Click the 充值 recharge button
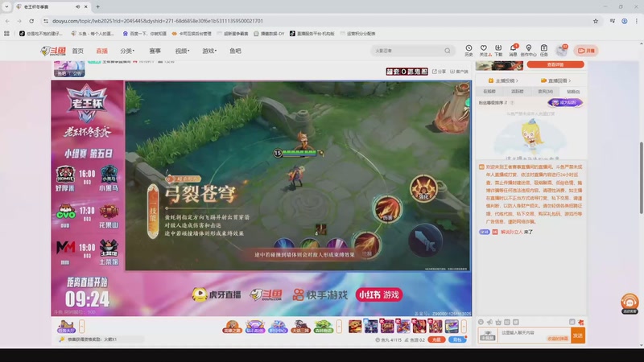This screenshot has height=362, width=644. point(436,339)
